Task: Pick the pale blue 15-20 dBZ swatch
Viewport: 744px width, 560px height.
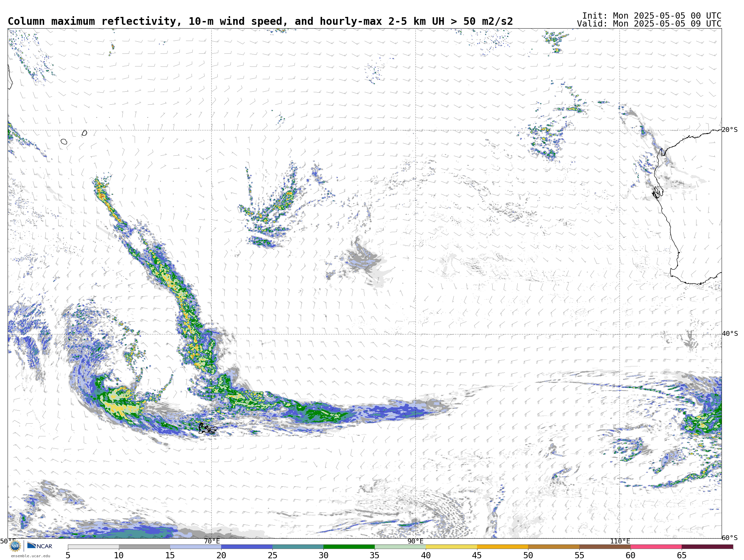Action: coord(196,547)
